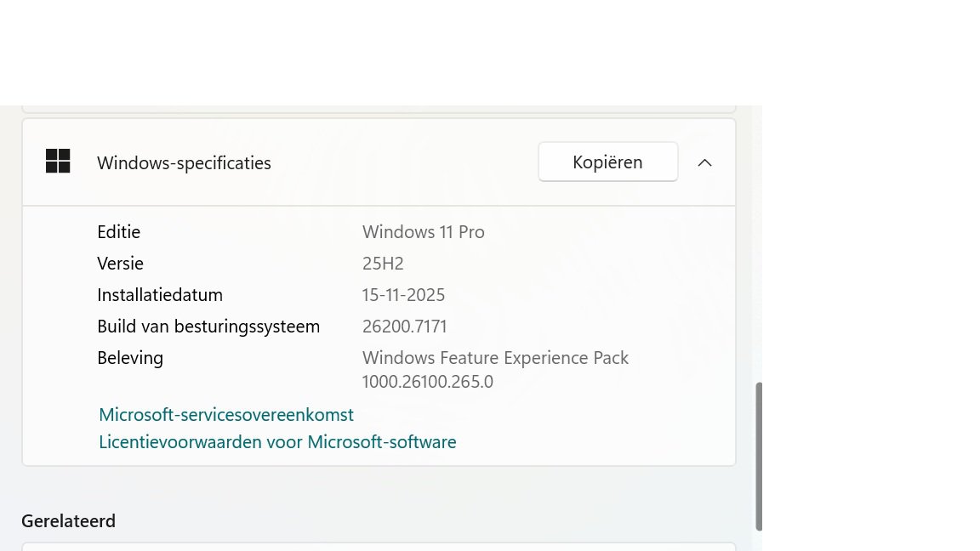Click the Beleving label
Screen dimensions: 980x551
click(130, 358)
